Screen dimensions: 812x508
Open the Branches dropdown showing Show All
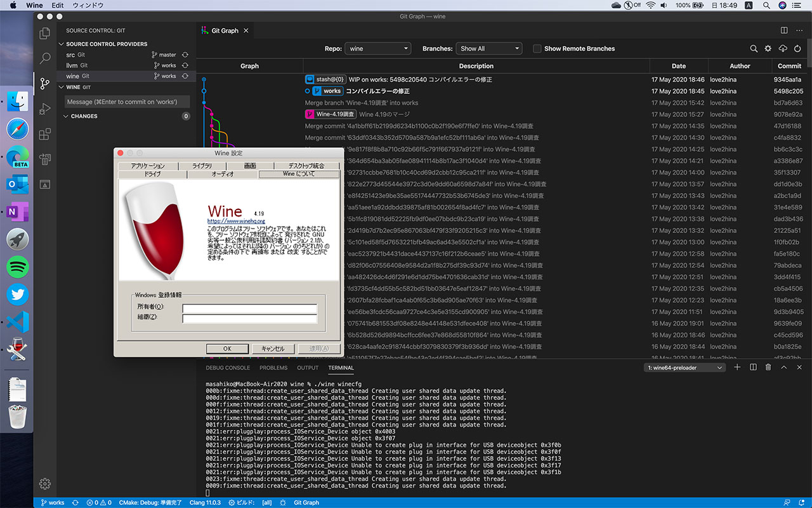pyautogui.click(x=489, y=48)
